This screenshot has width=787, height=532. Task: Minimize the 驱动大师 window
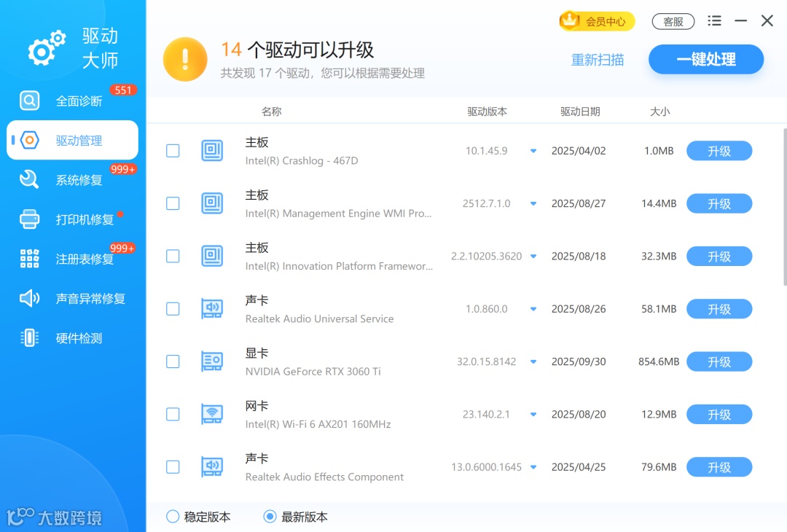(x=741, y=20)
